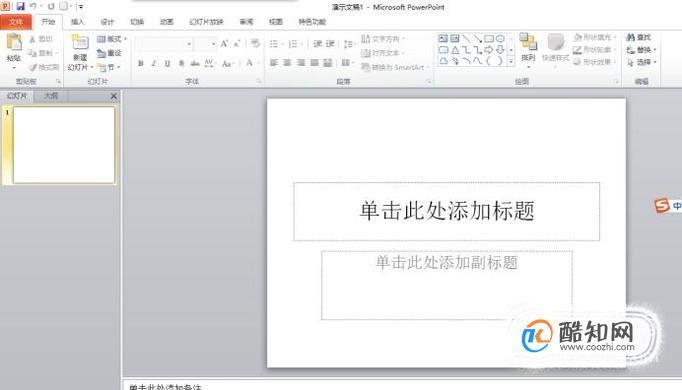Toggle Center text alignment
The width and height of the screenshot is (682, 390).
click(287, 63)
